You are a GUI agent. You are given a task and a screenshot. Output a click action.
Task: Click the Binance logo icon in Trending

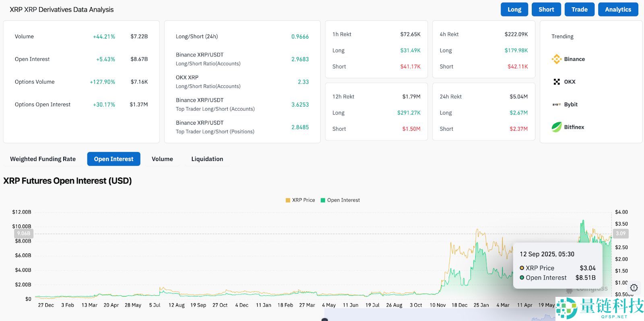click(557, 59)
